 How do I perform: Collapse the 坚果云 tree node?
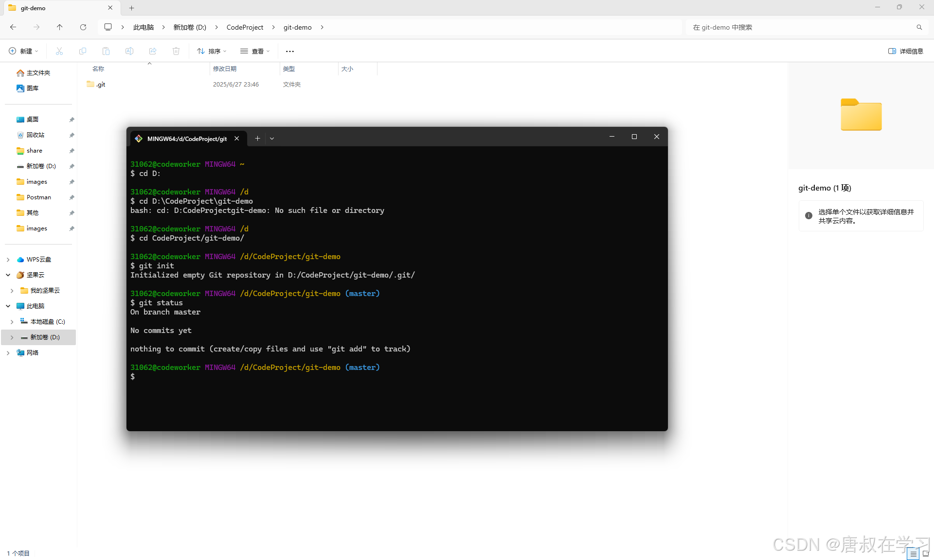tap(8, 275)
